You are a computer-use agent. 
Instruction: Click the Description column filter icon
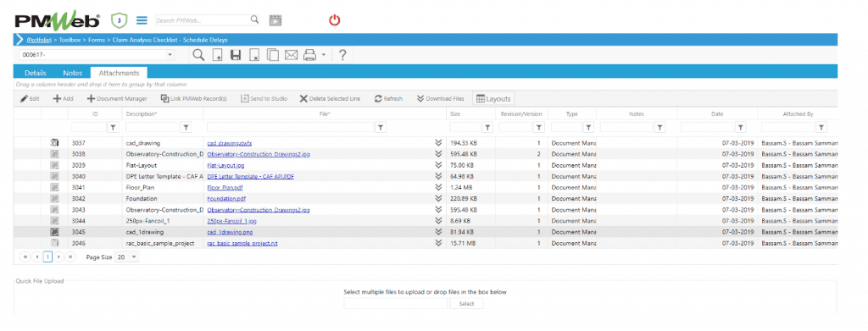(186, 128)
